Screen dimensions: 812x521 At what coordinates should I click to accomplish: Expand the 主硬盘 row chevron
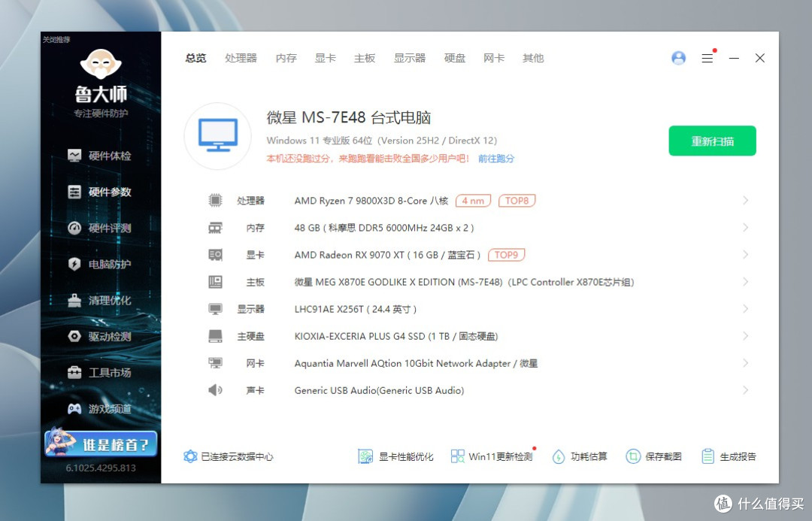coord(745,336)
